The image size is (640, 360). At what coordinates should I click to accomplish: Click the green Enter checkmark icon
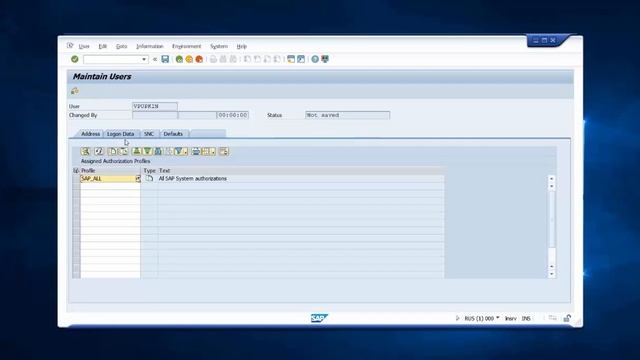click(x=75, y=59)
